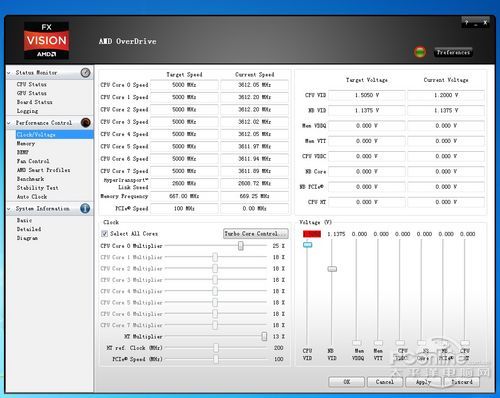
Task: Click the Status Monitor gauge icon
Action: pos(85,73)
